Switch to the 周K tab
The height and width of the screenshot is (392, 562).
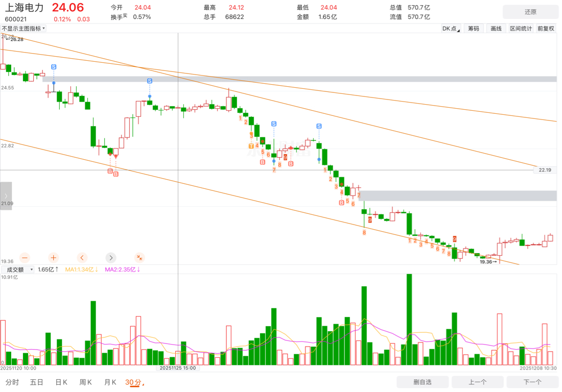coord(86,382)
